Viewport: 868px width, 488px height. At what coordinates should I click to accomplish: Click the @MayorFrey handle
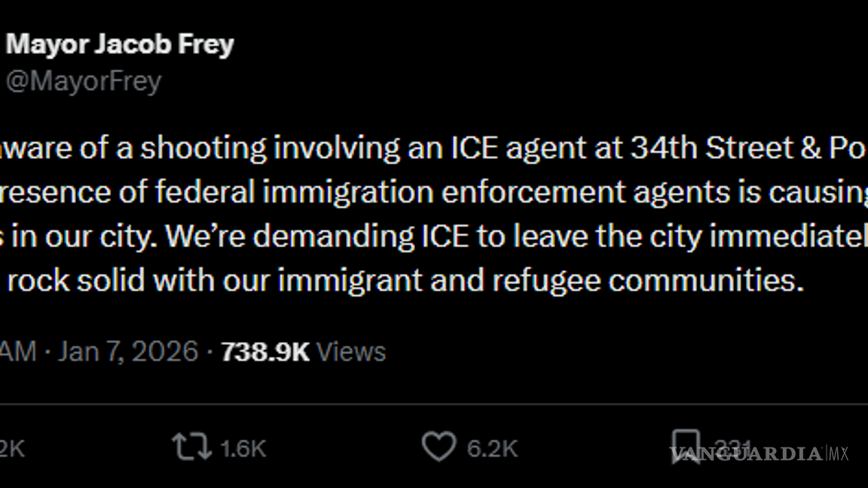click(x=84, y=81)
